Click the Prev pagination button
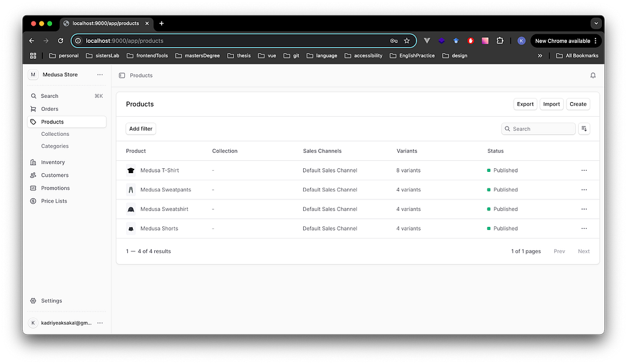627x364 pixels. click(559, 251)
